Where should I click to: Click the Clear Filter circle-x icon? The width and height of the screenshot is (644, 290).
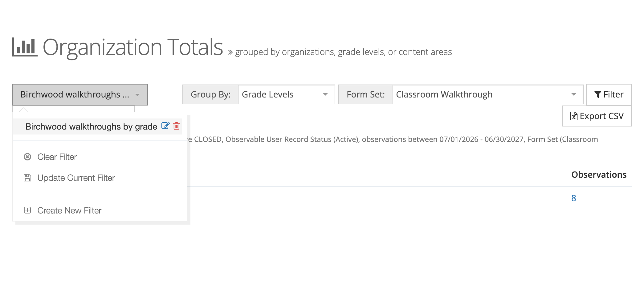(x=27, y=157)
